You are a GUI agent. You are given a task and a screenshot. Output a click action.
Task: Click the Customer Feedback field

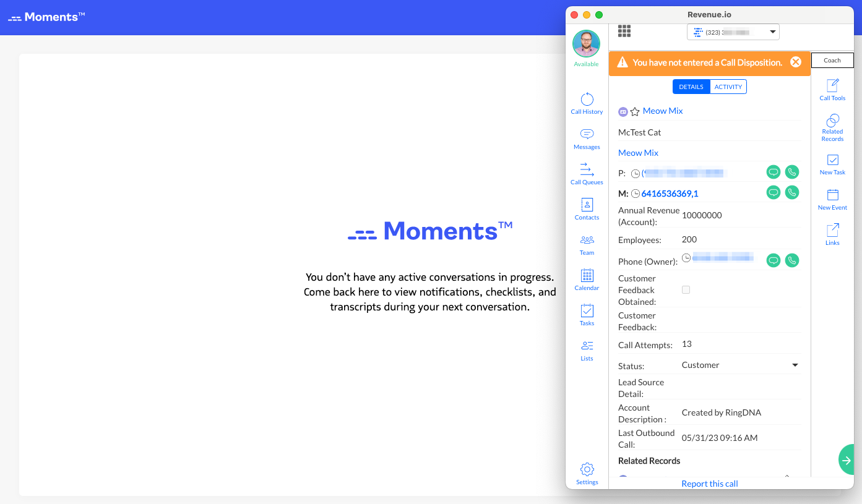tap(740, 321)
